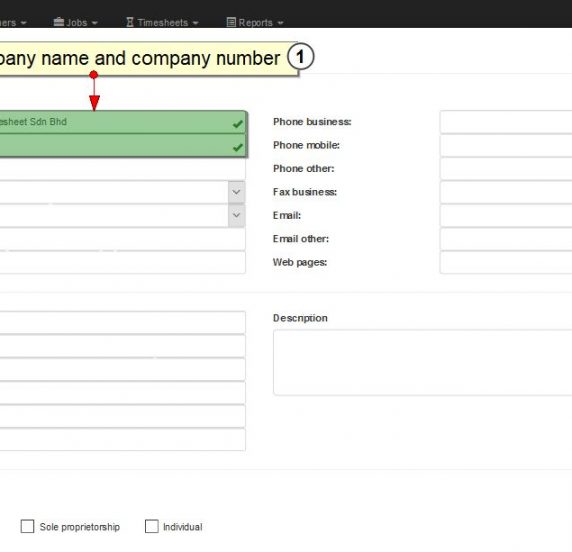Click the red arrow pointing to company field

[x=94, y=91]
